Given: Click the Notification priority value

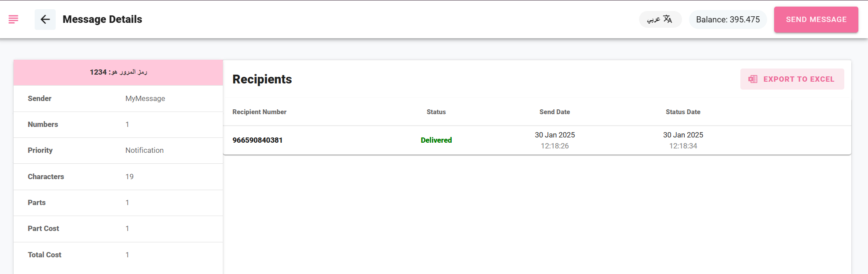Looking at the screenshot, I should coord(144,150).
